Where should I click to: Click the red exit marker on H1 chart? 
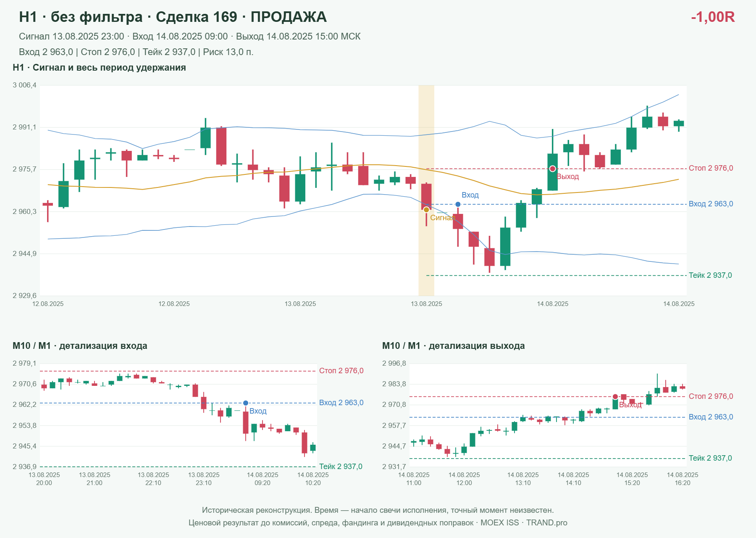pyautogui.click(x=553, y=169)
